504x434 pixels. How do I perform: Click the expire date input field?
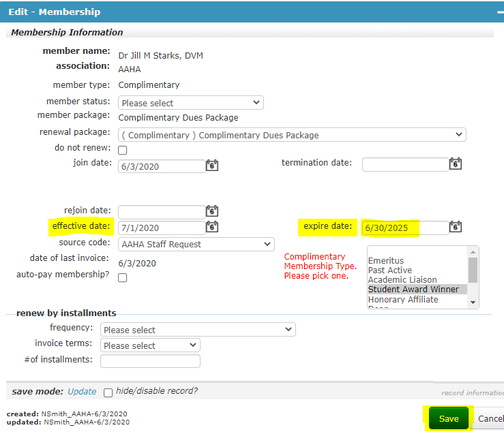click(x=404, y=228)
